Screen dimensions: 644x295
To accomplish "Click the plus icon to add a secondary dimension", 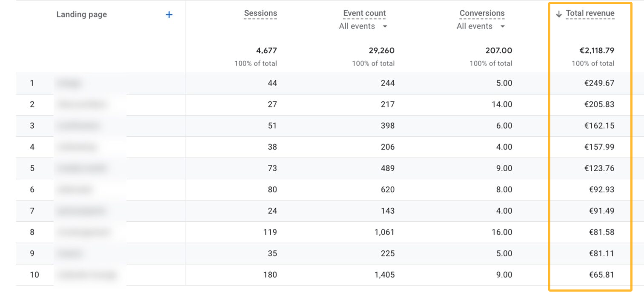I will tap(169, 14).
